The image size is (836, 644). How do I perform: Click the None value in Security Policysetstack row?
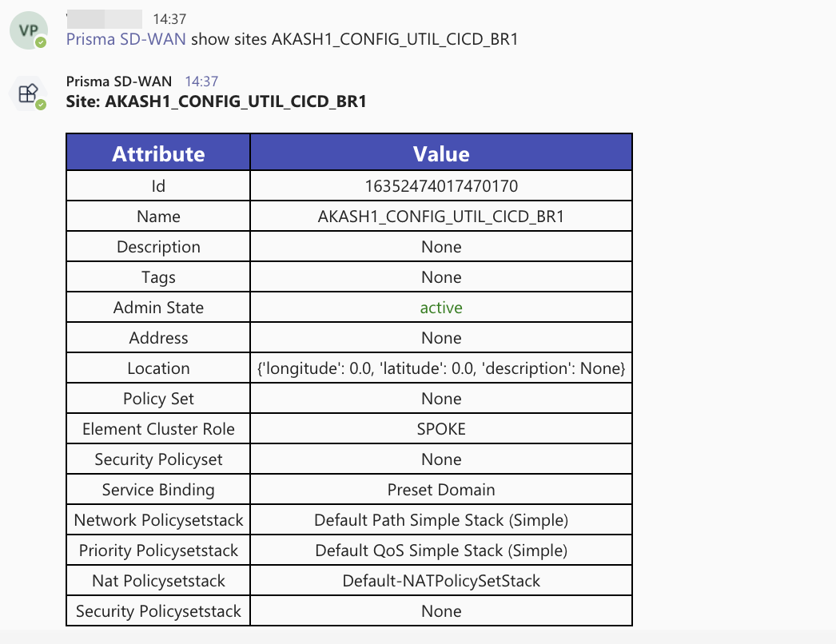tap(441, 611)
